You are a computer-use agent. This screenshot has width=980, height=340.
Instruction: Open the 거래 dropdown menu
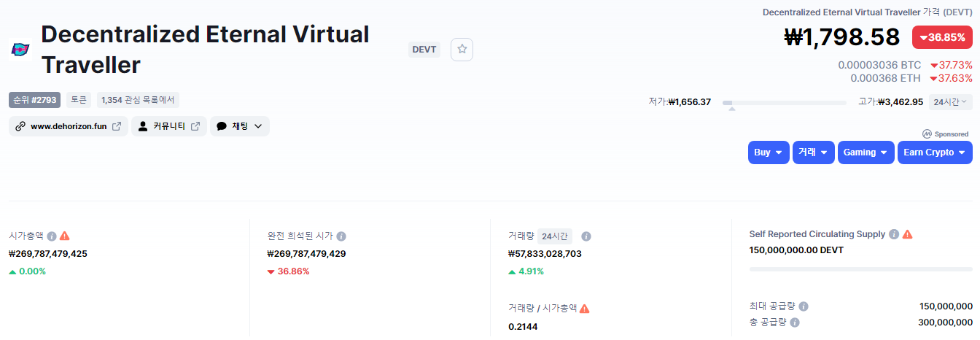(x=814, y=152)
